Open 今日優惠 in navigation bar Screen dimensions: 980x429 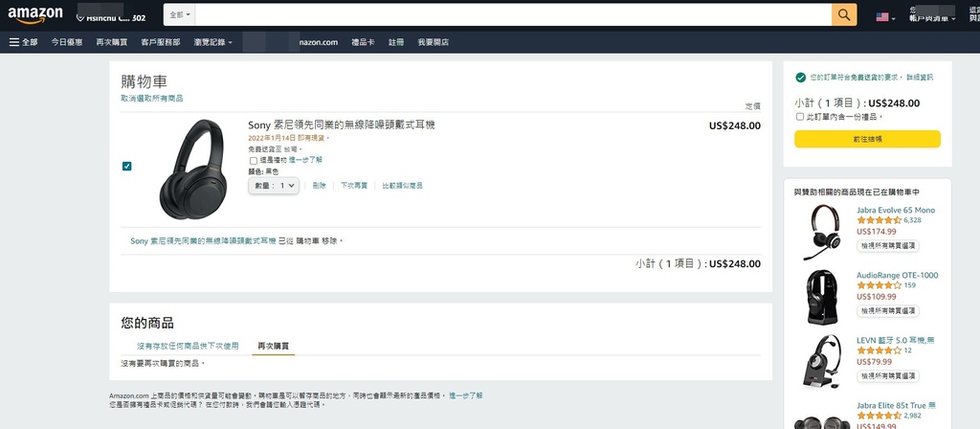click(67, 42)
